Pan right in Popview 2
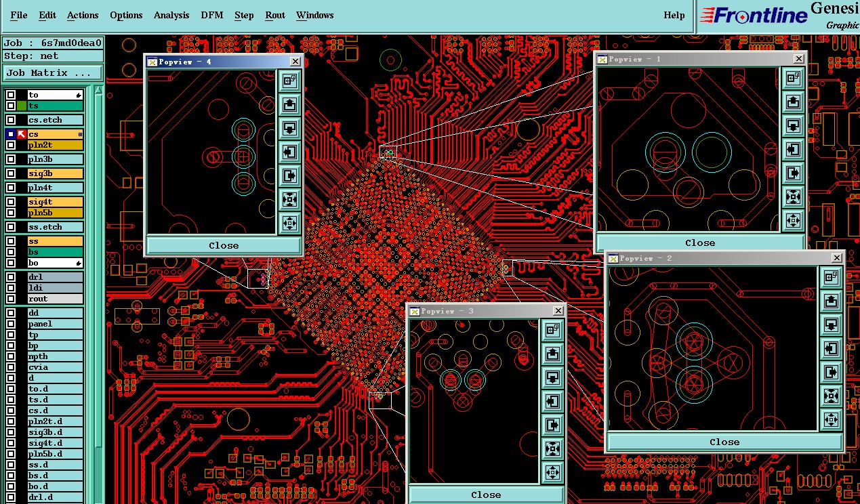 [x=831, y=373]
